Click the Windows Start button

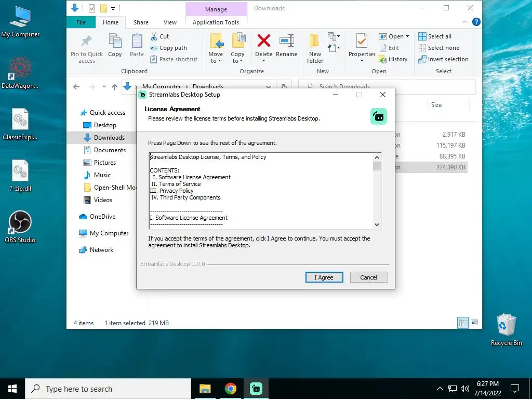point(12,389)
